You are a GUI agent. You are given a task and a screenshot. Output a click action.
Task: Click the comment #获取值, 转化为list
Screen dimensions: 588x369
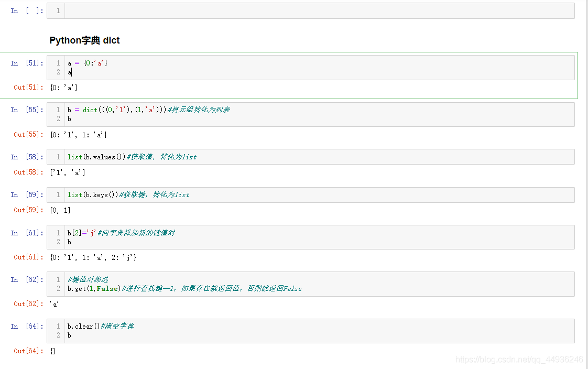161,157
